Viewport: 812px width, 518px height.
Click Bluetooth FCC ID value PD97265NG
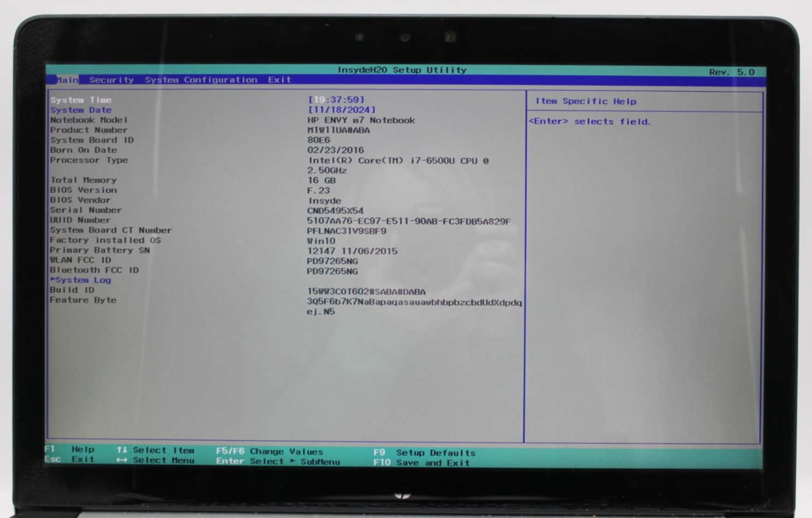pyautogui.click(x=332, y=272)
